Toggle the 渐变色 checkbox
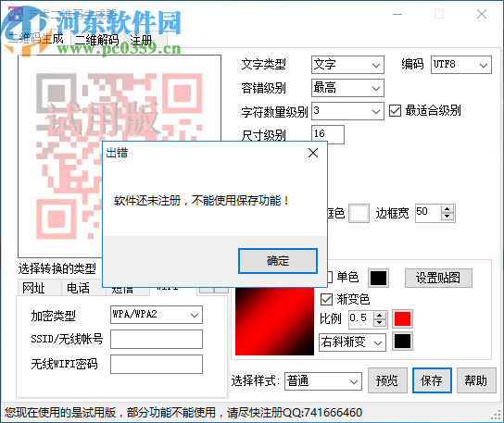 [x=326, y=299]
